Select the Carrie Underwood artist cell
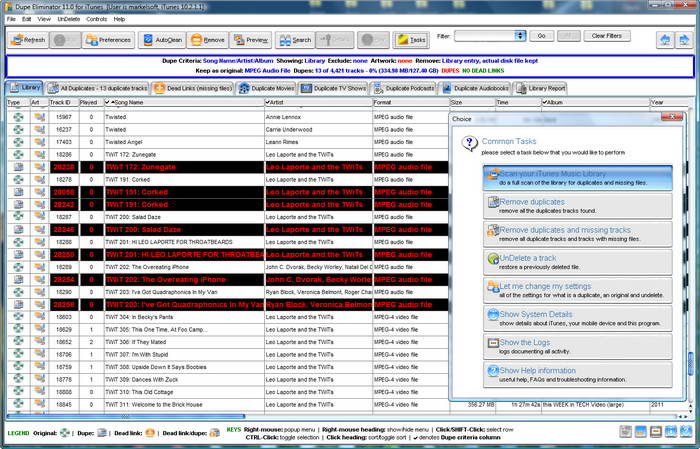Viewport: 700px width, 449px height. pos(318,129)
